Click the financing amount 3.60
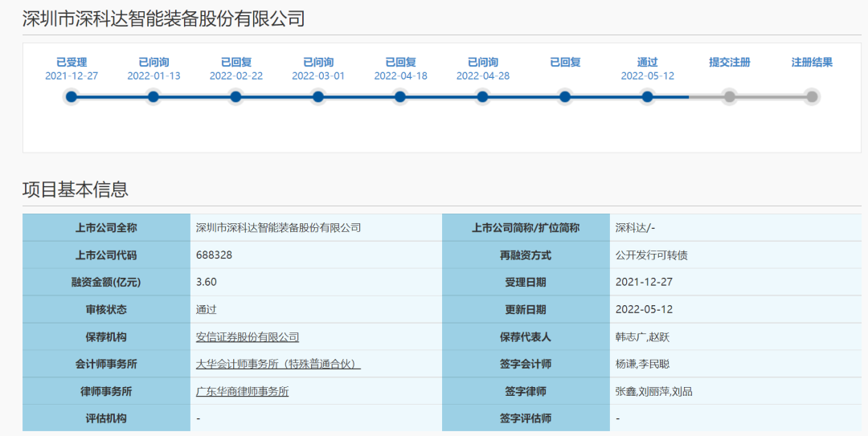The height and width of the screenshot is (436, 868). point(207,282)
